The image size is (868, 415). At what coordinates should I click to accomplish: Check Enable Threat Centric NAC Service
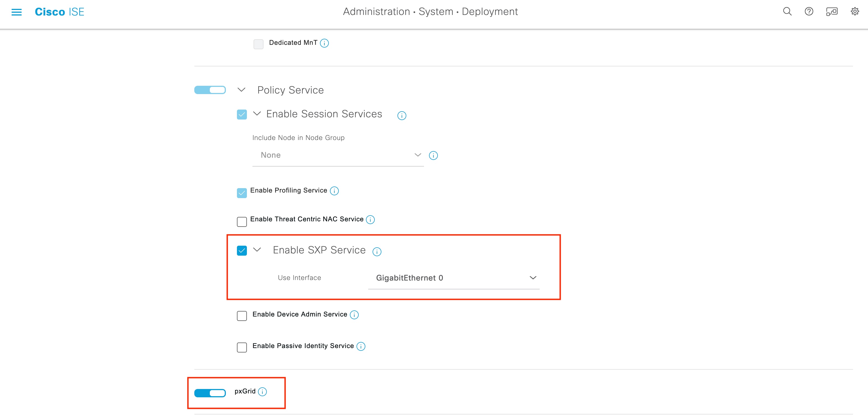pyautogui.click(x=242, y=222)
